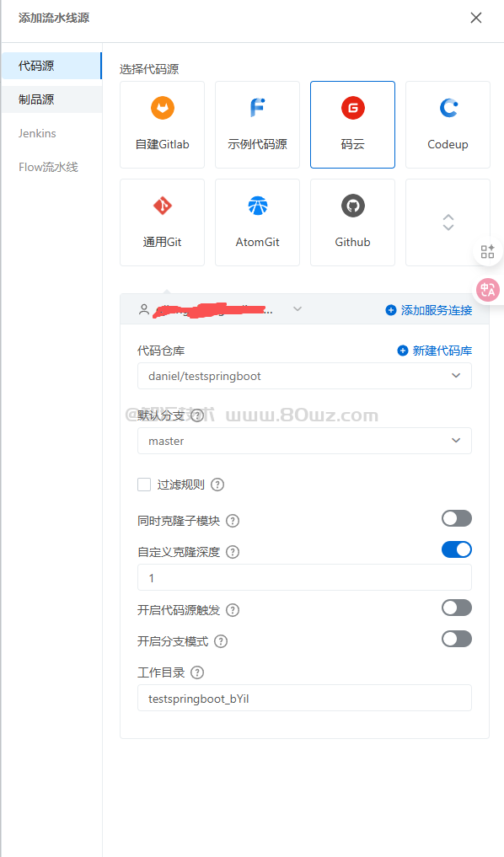Pick the Codeup code source
The height and width of the screenshot is (857, 504).
pyautogui.click(x=448, y=125)
